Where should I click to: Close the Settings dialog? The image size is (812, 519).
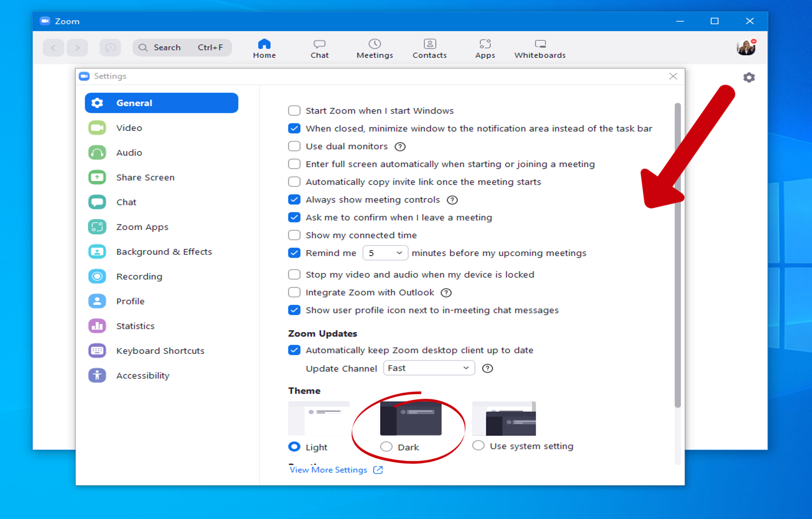coord(673,76)
